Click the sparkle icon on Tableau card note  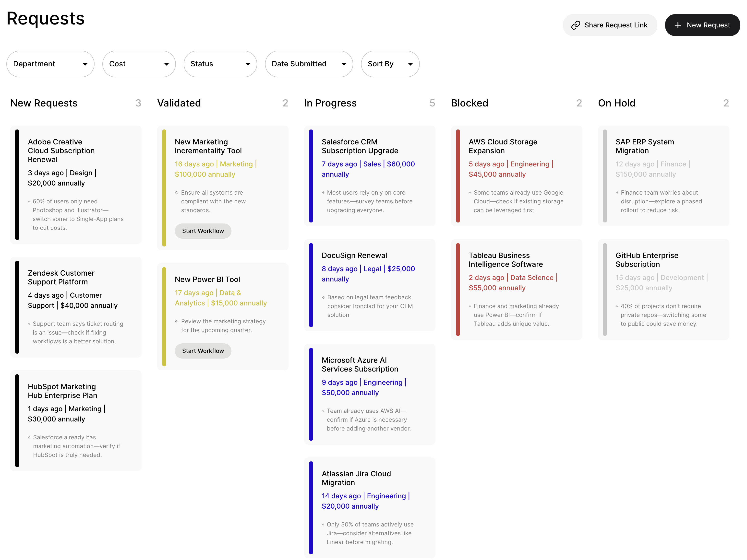coord(470,306)
